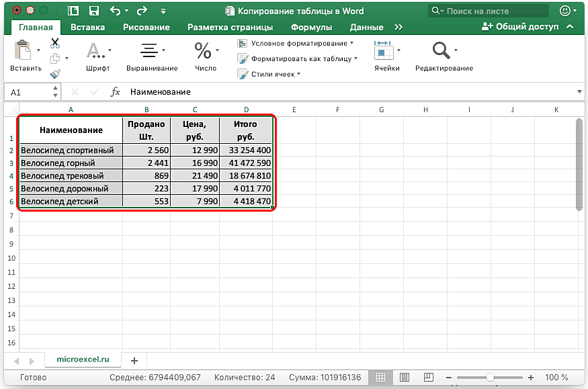The height and width of the screenshot is (389, 588).
Task: Switch to the Разметка страницы tab
Action: tap(230, 28)
